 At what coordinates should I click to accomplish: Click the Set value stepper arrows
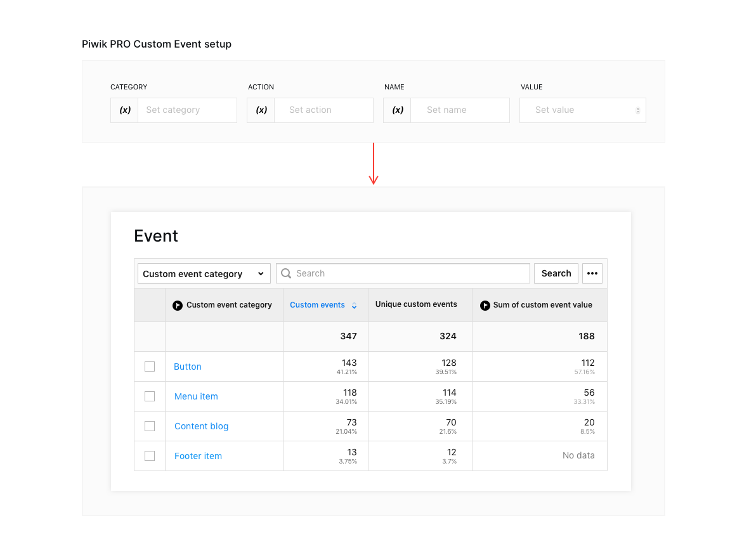coord(637,110)
